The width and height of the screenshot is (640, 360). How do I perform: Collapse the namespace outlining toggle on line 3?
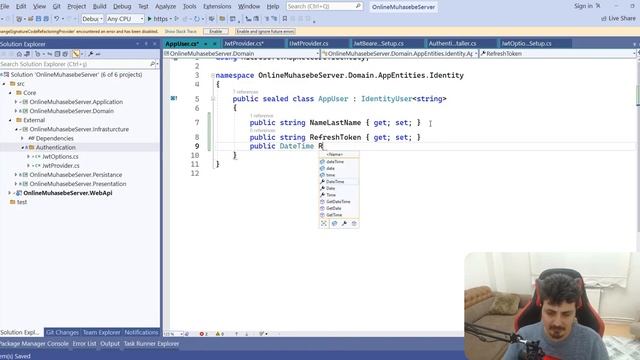tap(213, 75)
